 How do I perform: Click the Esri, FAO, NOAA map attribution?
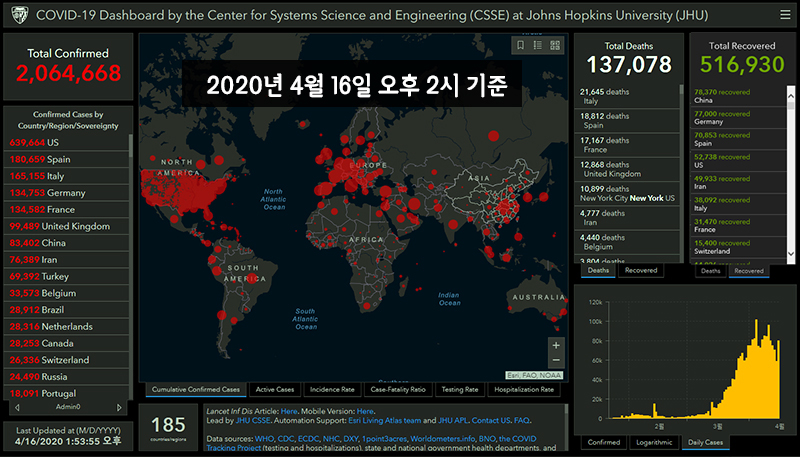(534, 375)
